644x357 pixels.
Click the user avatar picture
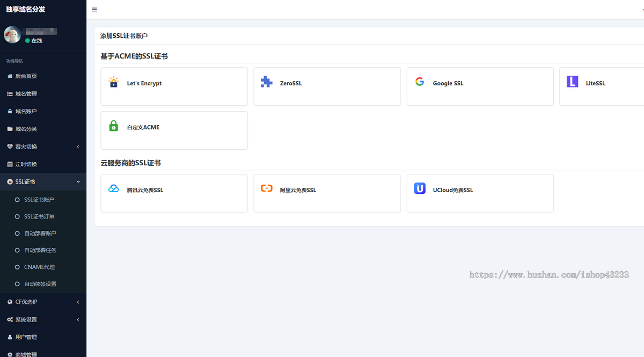[x=12, y=35]
